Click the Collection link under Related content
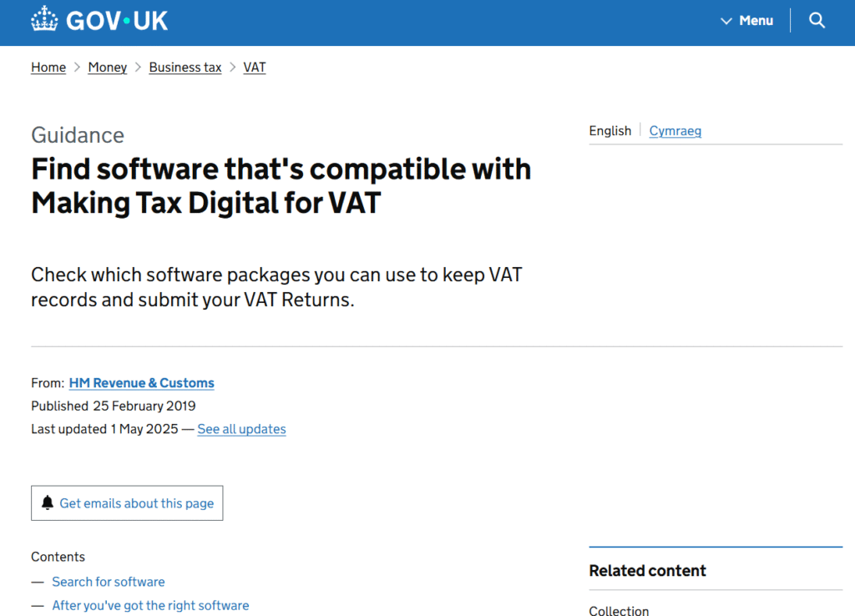The height and width of the screenshot is (616, 855). click(x=619, y=611)
